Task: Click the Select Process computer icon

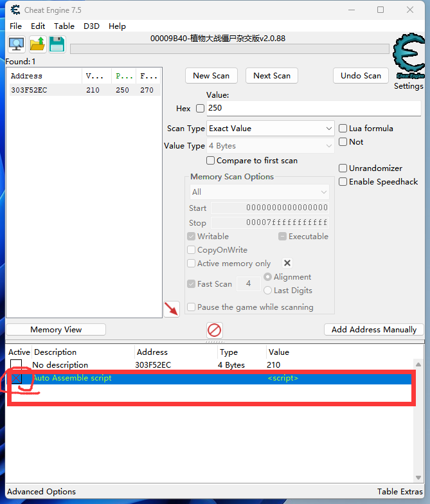Action: tap(17, 44)
